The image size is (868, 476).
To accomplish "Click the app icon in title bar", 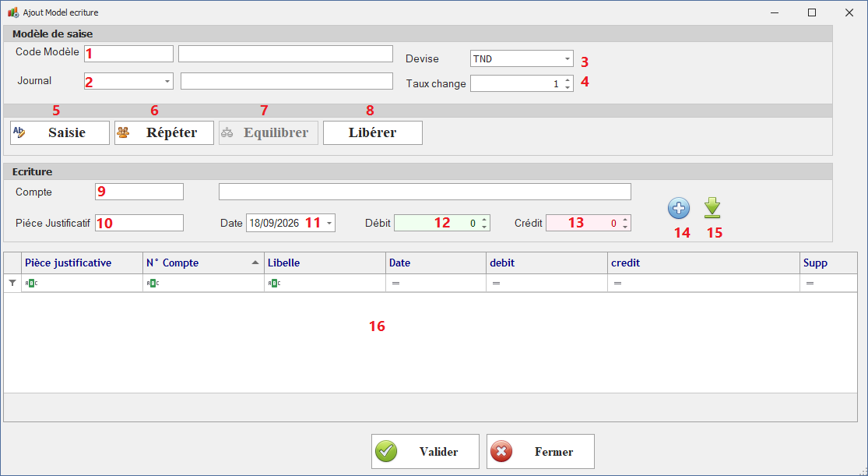I will tap(12, 12).
